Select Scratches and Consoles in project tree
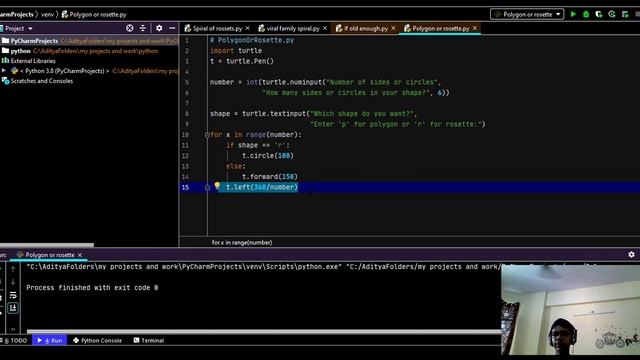The image size is (640, 360). [x=42, y=81]
